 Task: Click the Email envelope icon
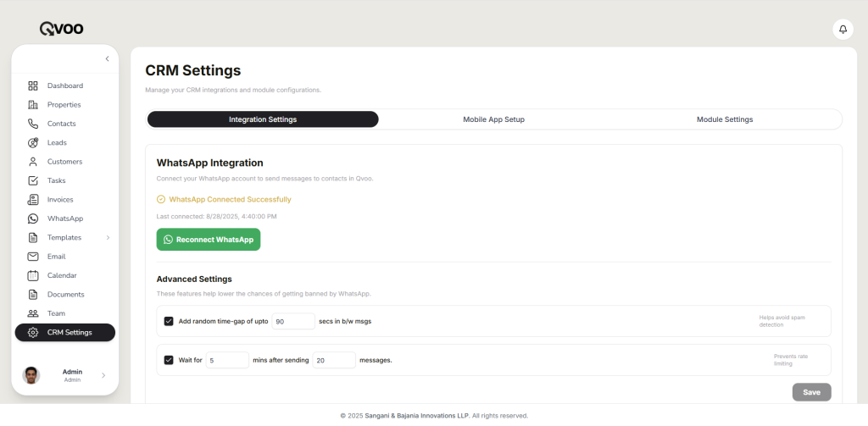(33, 257)
